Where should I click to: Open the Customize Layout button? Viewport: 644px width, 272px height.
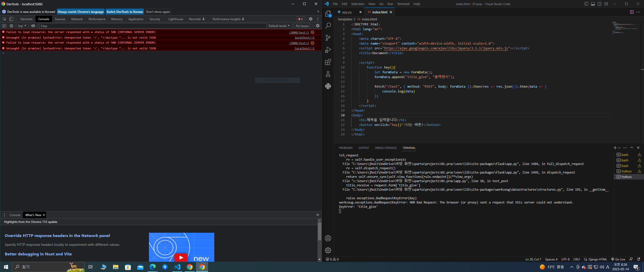[606, 4]
